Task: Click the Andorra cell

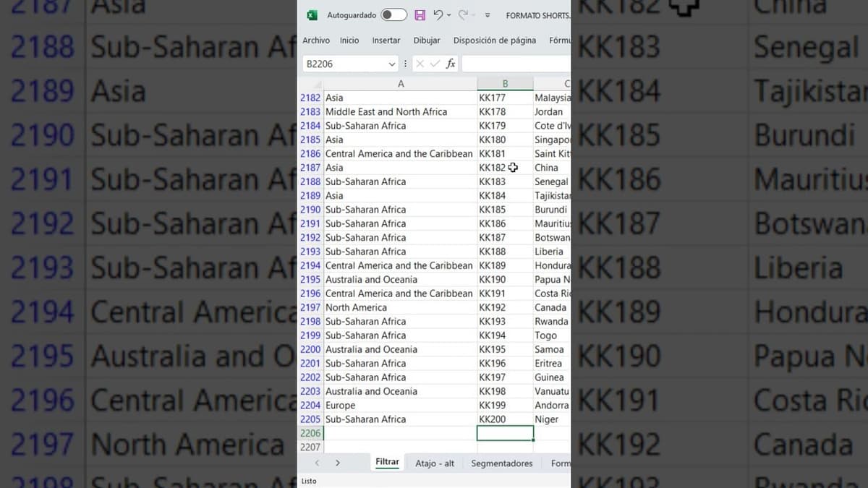Action: tap(552, 406)
